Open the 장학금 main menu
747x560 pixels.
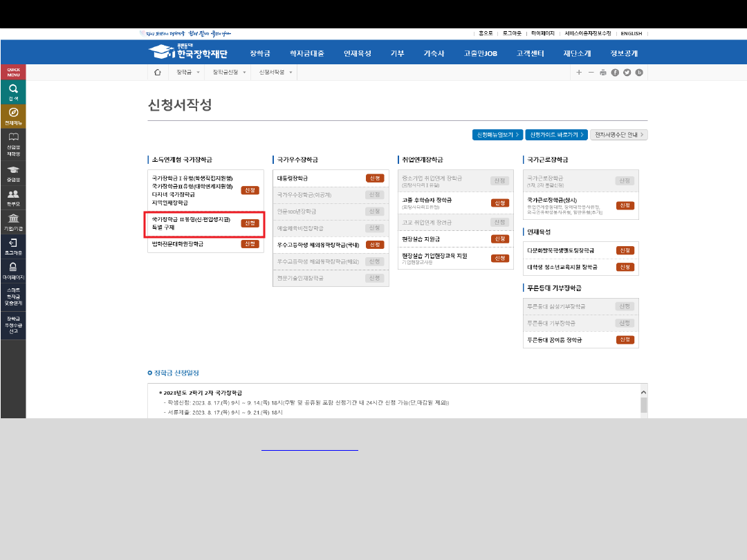[x=260, y=53]
